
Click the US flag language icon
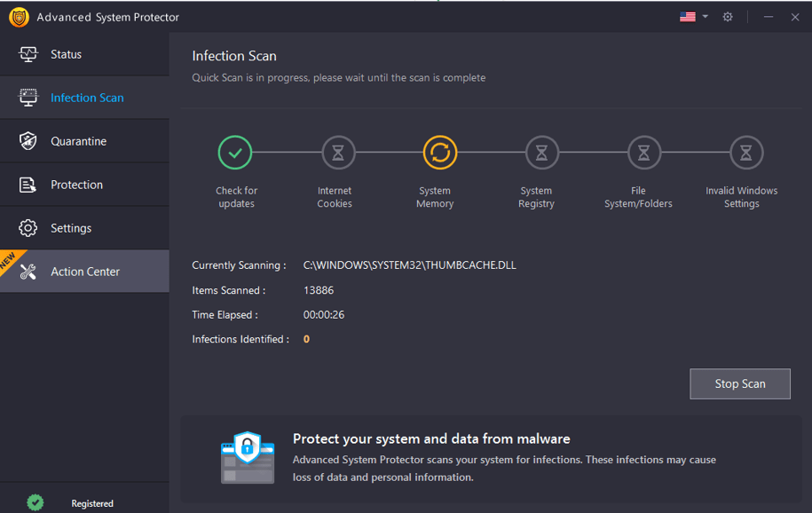pos(687,17)
